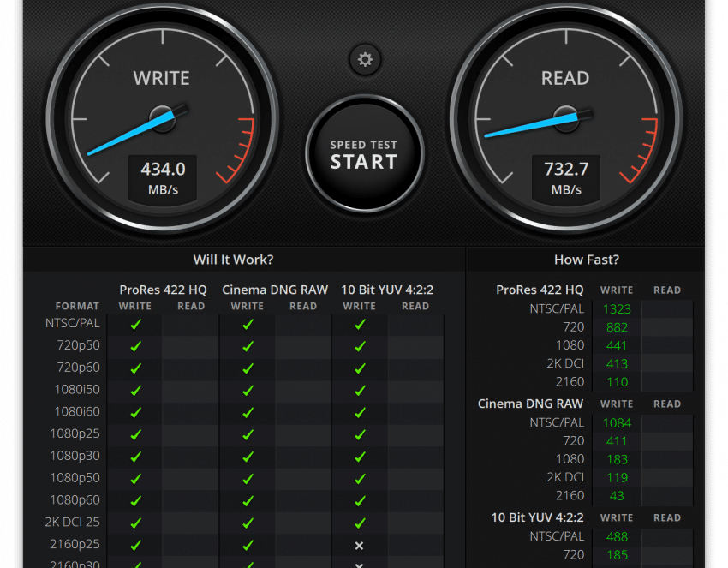
Task: Click the 1080p25 format row label
Action: [75, 433]
